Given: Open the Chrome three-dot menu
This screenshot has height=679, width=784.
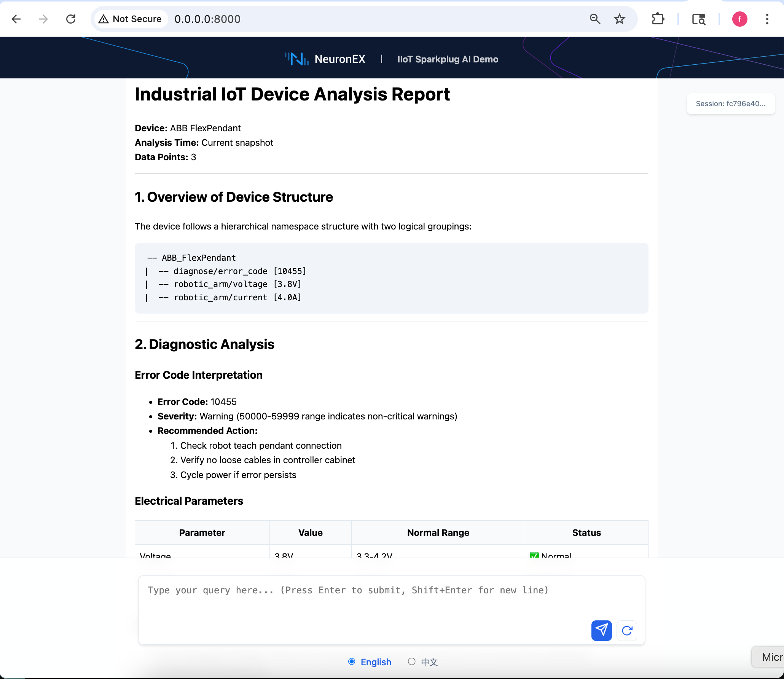Looking at the screenshot, I should [x=767, y=19].
